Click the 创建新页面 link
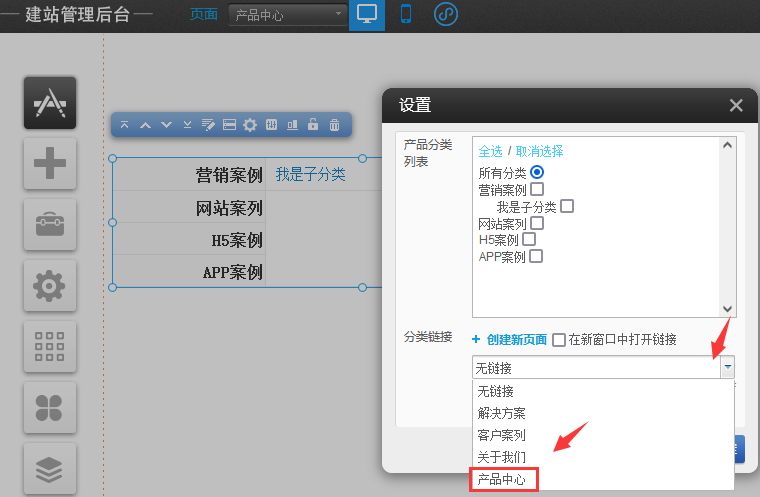The height and width of the screenshot is (497, 760). click(516, 340)
